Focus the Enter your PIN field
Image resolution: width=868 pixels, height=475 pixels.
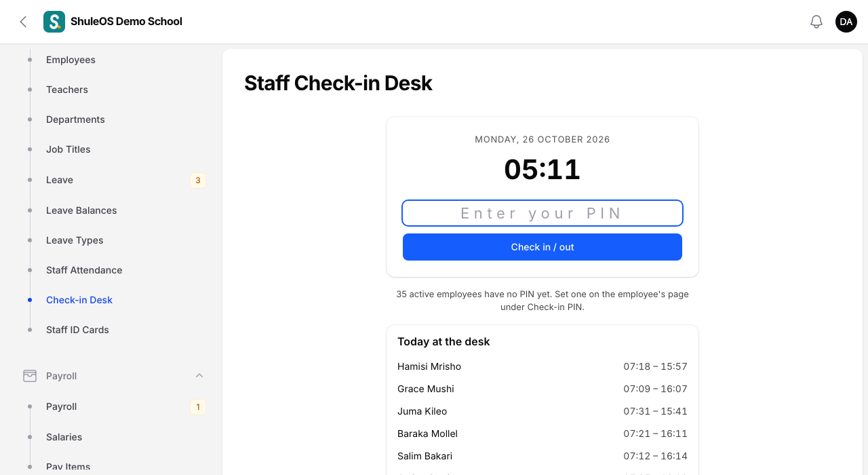pos(542,213)
